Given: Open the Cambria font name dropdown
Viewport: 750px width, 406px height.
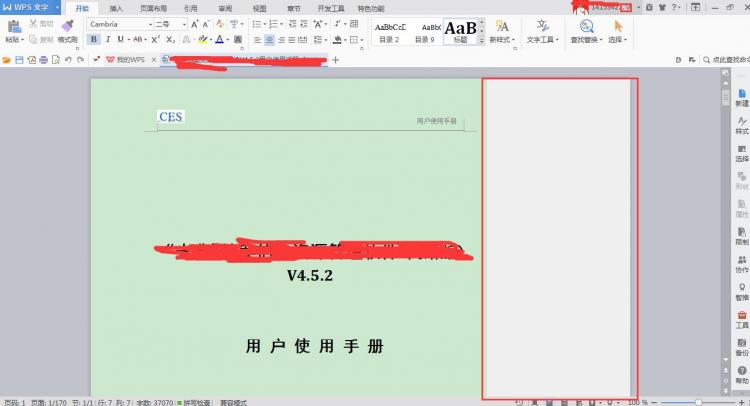Looking at the screenshot, I should coord(150,24).
